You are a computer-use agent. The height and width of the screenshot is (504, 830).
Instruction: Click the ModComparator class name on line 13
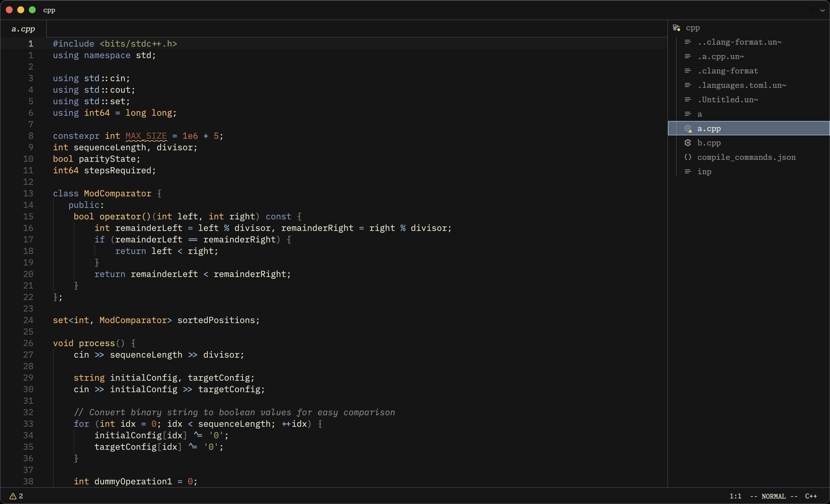point(118,194)
